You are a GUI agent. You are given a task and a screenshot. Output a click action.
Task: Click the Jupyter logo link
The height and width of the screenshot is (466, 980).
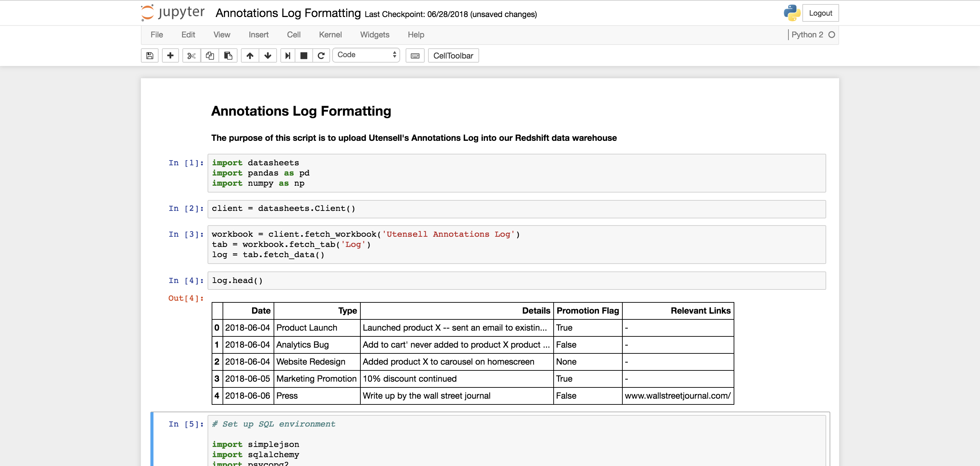[173, 13]
